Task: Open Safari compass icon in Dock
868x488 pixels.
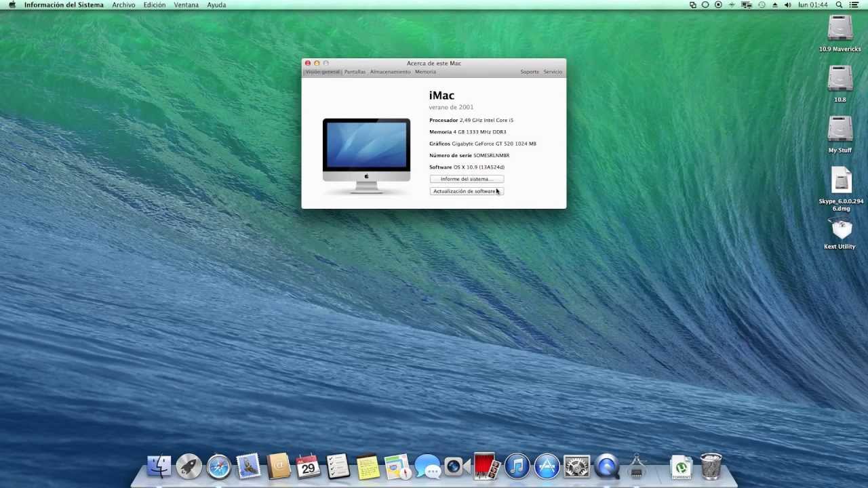Action: click(x=219, y=466)
